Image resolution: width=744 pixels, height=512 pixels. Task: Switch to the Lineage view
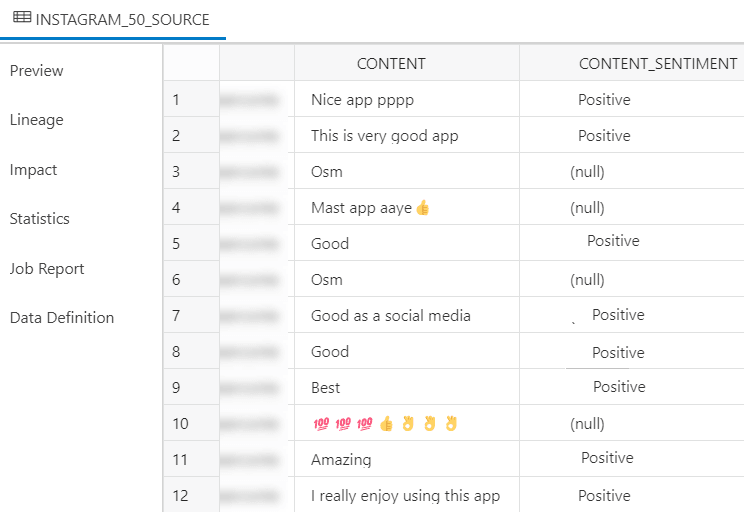[36, 120]
